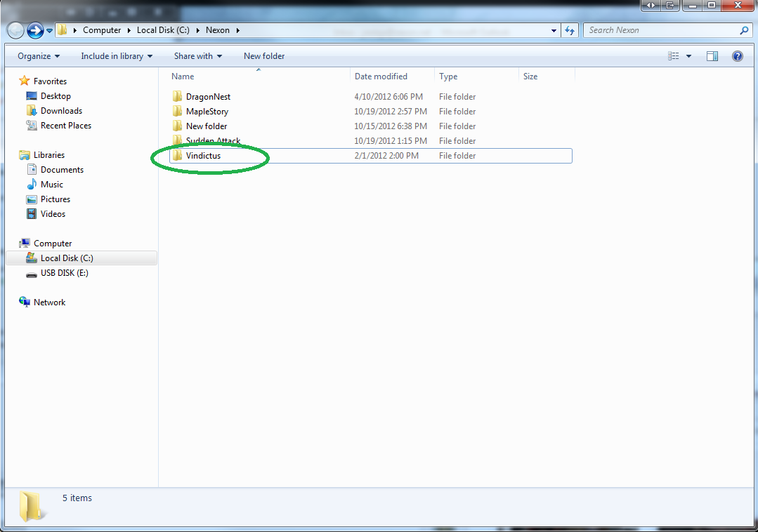Click the Music note icon
Screen dimensions: 758x532
[32, 184]
